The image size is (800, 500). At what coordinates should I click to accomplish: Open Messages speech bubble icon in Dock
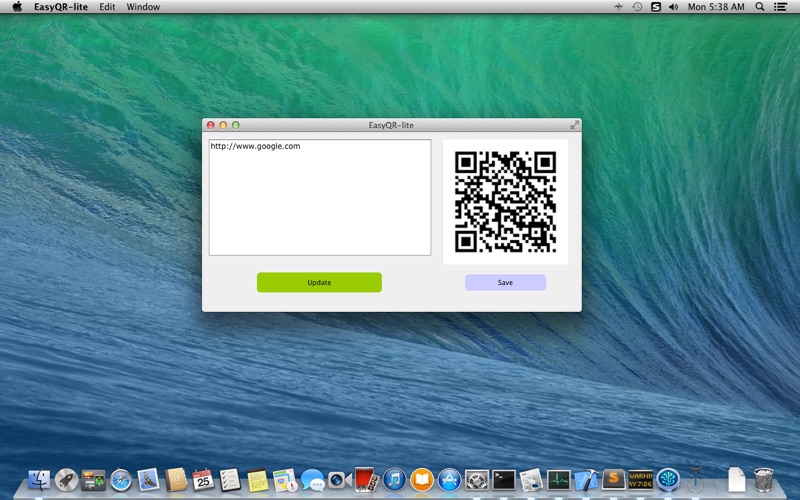312,480
